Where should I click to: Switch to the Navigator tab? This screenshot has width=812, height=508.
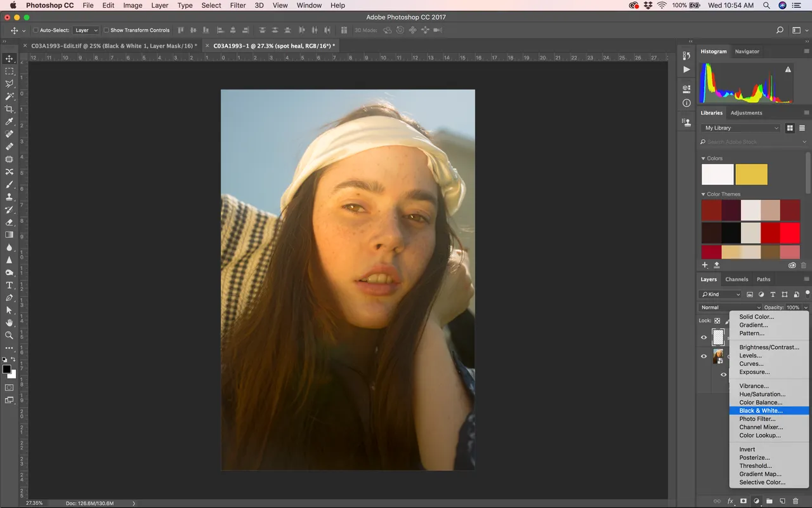(x=747, y=51)
